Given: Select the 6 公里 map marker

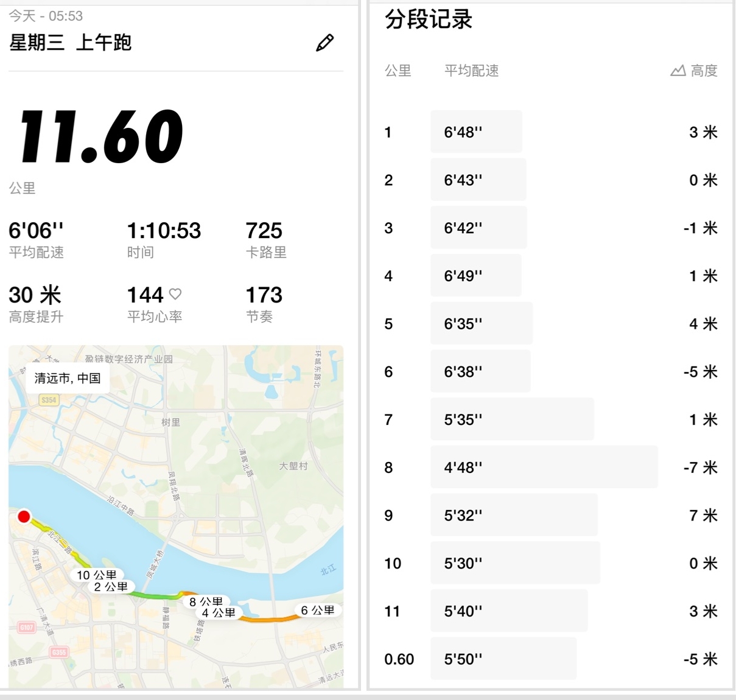Looking at the screenshot, I should (x=317, y=610).
